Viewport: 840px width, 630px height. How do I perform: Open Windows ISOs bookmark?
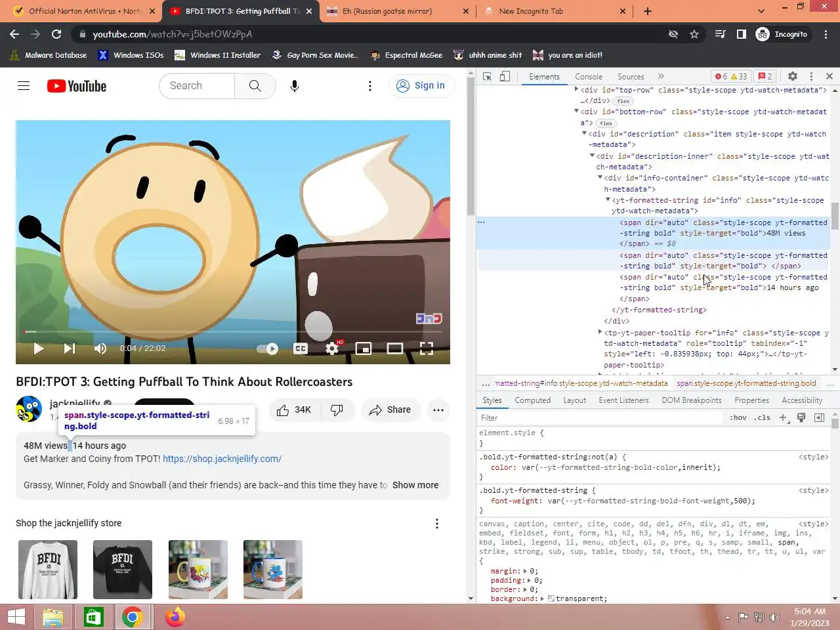point(131,55)
